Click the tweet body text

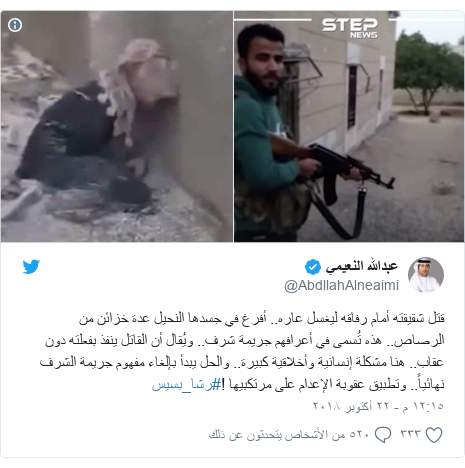(x=242, y=351)
